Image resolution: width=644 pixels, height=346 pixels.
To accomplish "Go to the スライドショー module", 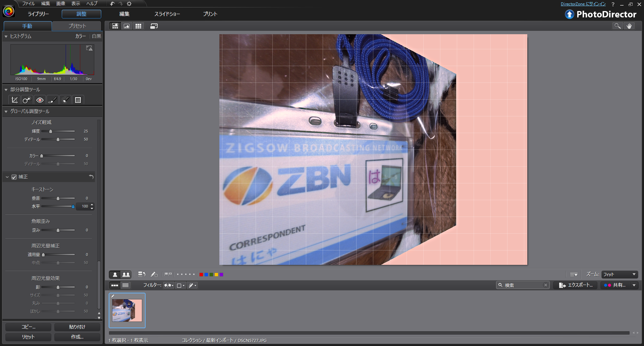I will (167, 14).
